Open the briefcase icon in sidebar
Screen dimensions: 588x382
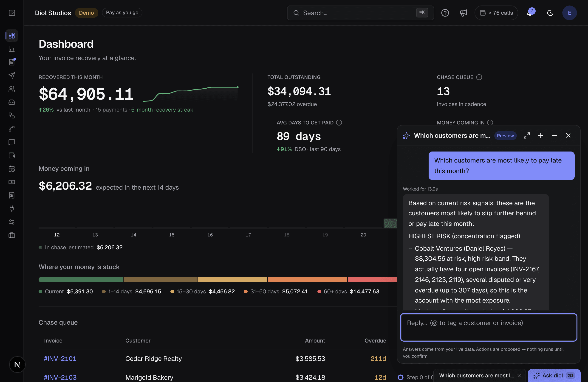[12, 235]
